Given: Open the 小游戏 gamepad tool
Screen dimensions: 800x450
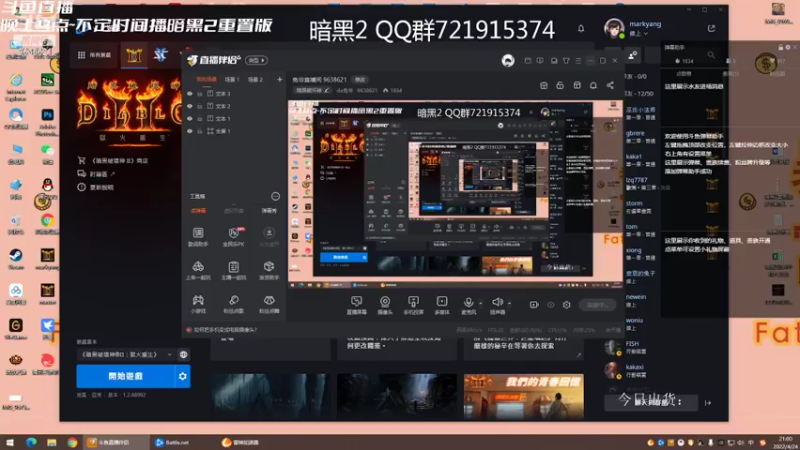Looking at the screenshot, I should click(198, 304).
